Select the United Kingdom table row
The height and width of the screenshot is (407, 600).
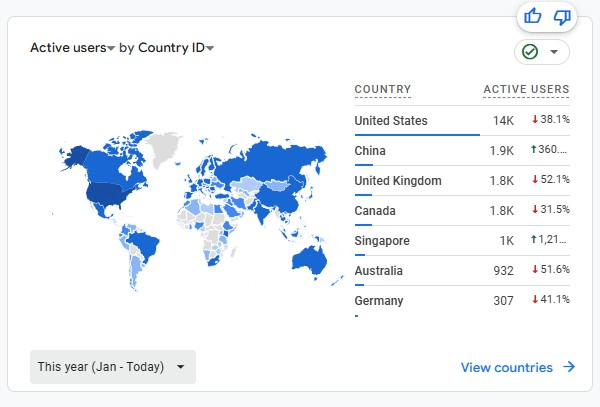coord(397,181)
